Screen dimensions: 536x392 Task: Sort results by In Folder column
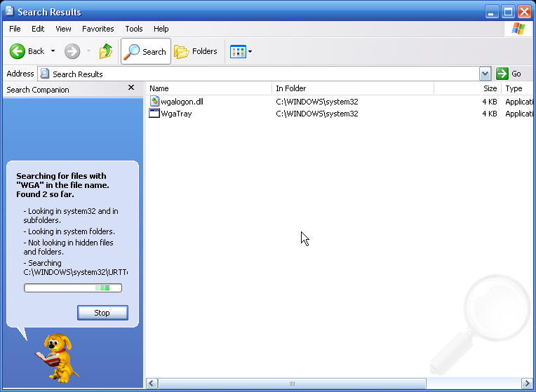coord(353,88)
